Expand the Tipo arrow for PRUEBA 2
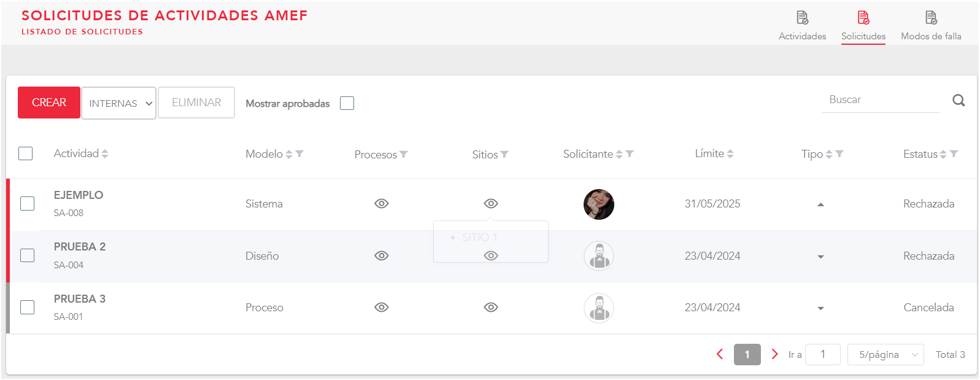Image resolution: width=980 pixels, height=380 pixels. click(820, 257)
